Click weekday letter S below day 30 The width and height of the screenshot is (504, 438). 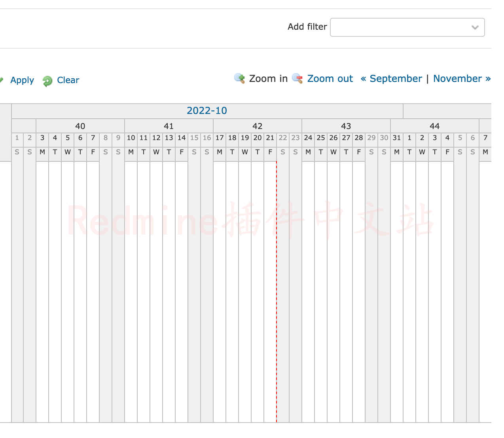384,152
